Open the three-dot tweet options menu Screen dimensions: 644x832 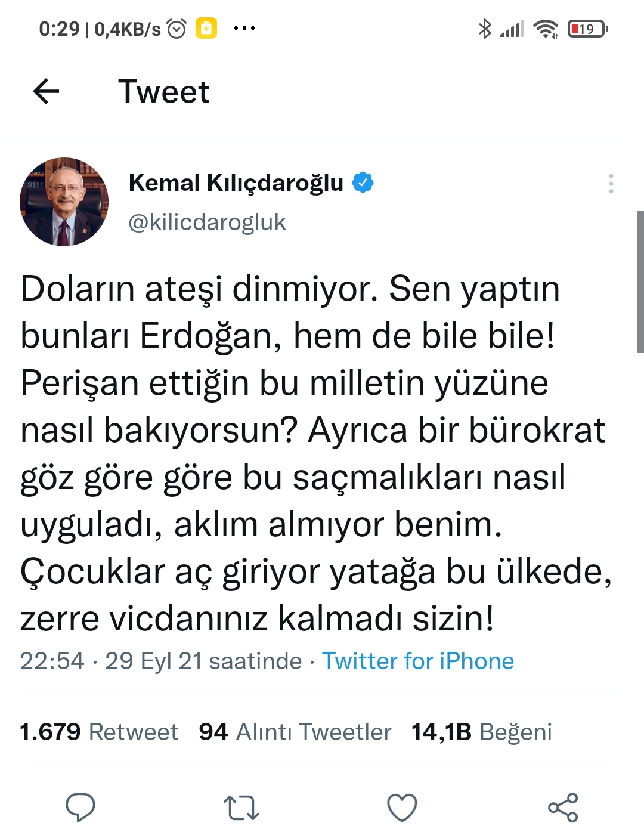[611, 184]
